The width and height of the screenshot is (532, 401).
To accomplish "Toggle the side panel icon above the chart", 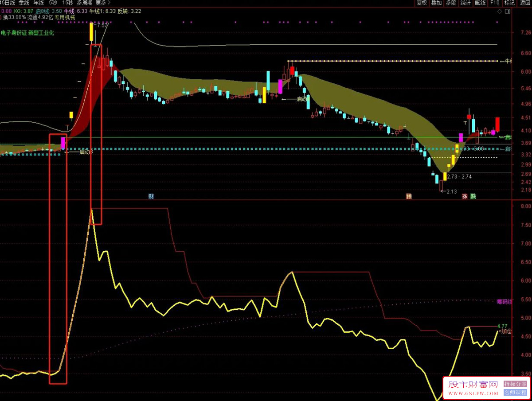I will pos(507,11).
